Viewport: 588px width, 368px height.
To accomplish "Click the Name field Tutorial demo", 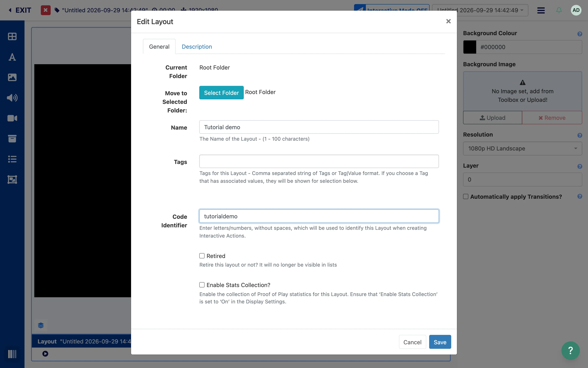I will [319, 127].
